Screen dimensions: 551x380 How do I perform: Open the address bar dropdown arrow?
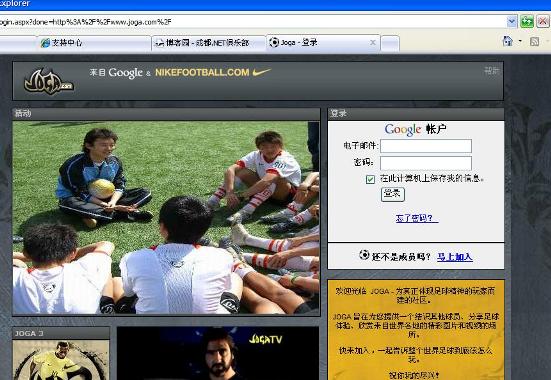tap(512, 22)
